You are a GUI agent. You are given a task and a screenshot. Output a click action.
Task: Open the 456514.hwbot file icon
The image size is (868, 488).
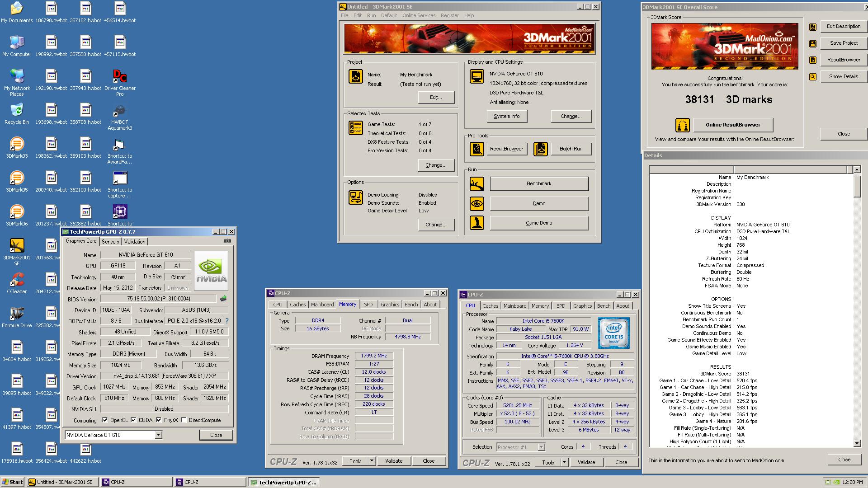(120, 12)
